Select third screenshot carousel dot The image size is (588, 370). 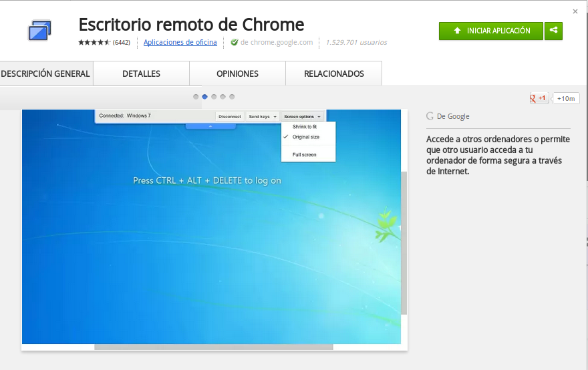pos(214,97)
